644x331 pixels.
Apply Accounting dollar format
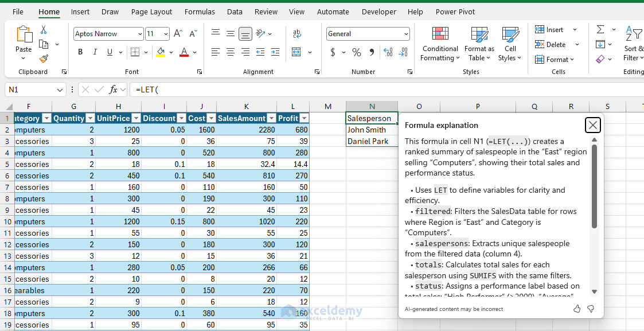pos(333,52)
